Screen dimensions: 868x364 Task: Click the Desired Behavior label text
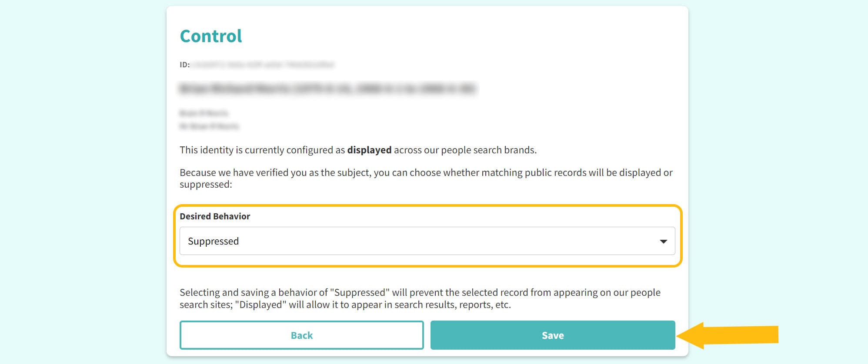(214, 216)
